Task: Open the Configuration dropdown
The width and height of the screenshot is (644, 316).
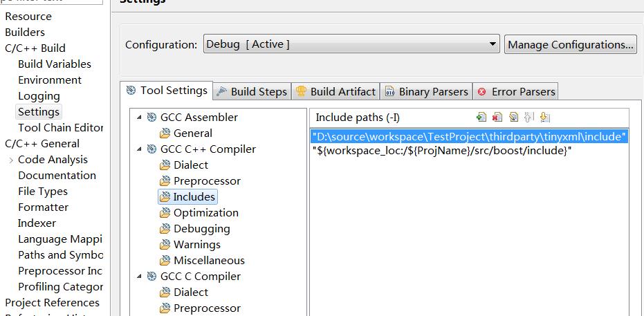Action: [493, 44]
